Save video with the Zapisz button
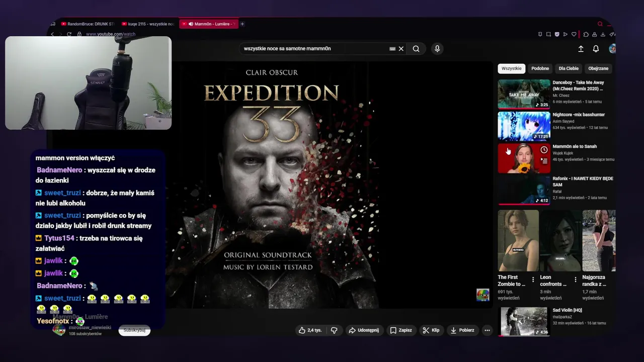This screenshot has height=362, width=644. tap(401, 330)
